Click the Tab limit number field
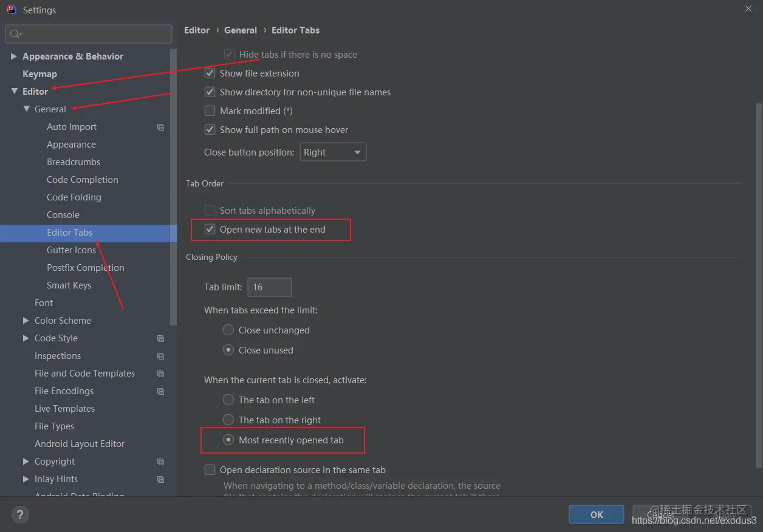This screenshot has width=763, height=532. coord(270,287)
